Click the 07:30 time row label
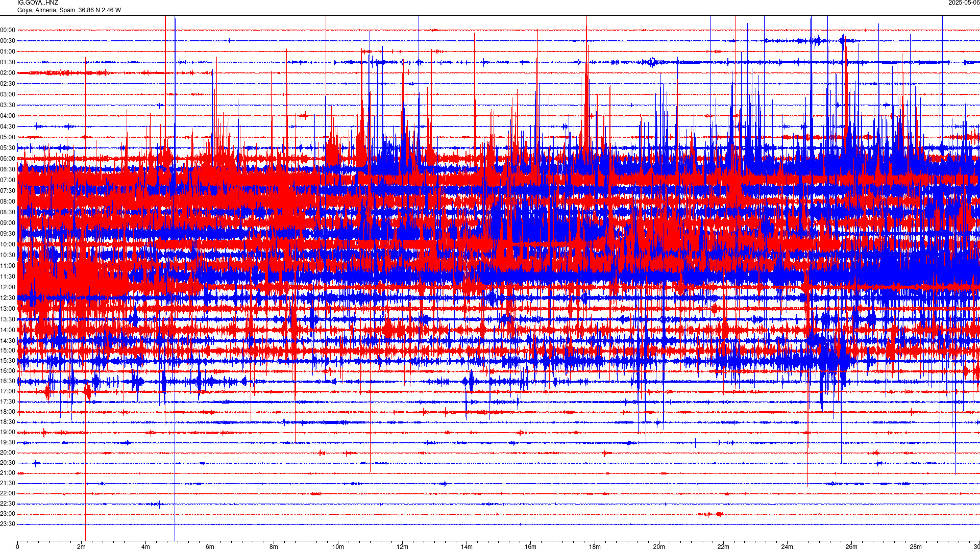The image size is (980, 551). pyautogui.click(x=8, y=191)
